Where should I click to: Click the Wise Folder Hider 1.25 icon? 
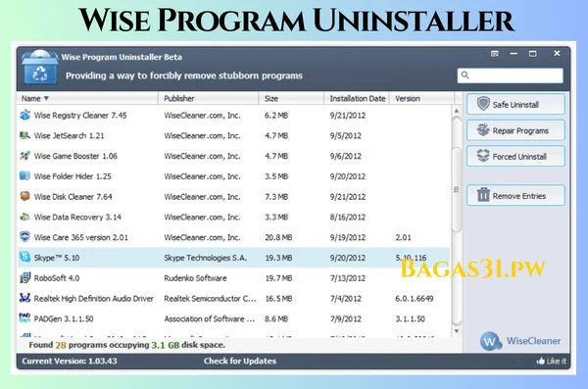pos(24,175)
